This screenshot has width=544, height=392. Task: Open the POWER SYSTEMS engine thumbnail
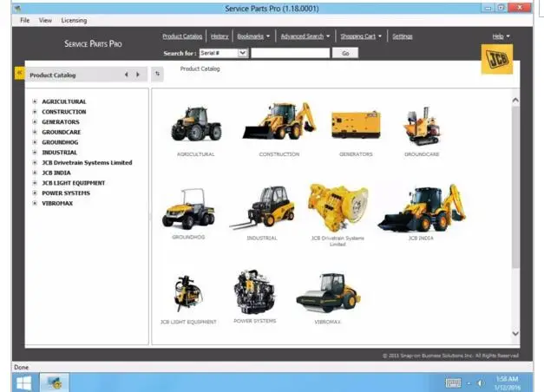pos(255,291)
